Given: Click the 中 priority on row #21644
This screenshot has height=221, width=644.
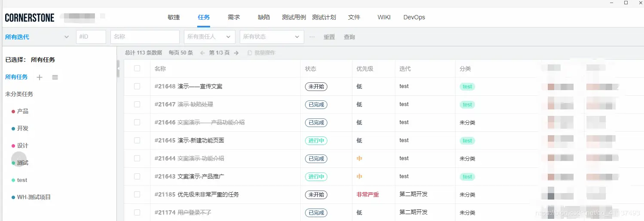Looking at the screenshot, I should pyautogui.click(x=359, y=158).
